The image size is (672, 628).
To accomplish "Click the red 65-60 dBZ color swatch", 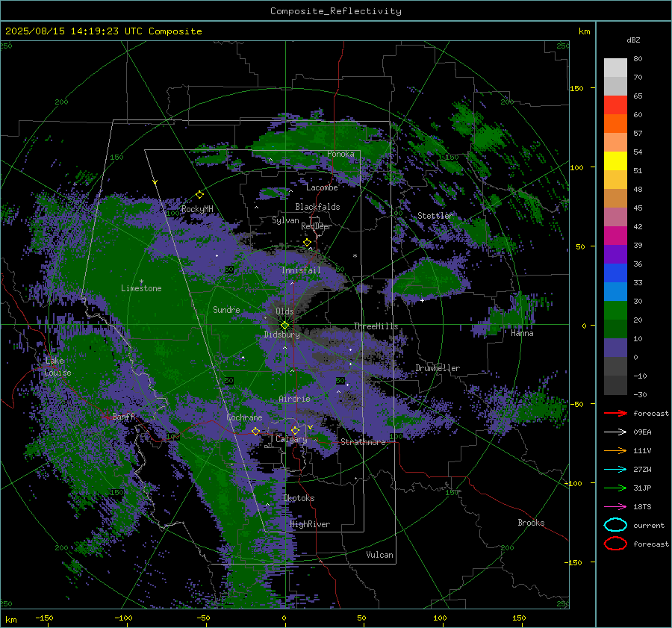I will click(x=615, y=105).
